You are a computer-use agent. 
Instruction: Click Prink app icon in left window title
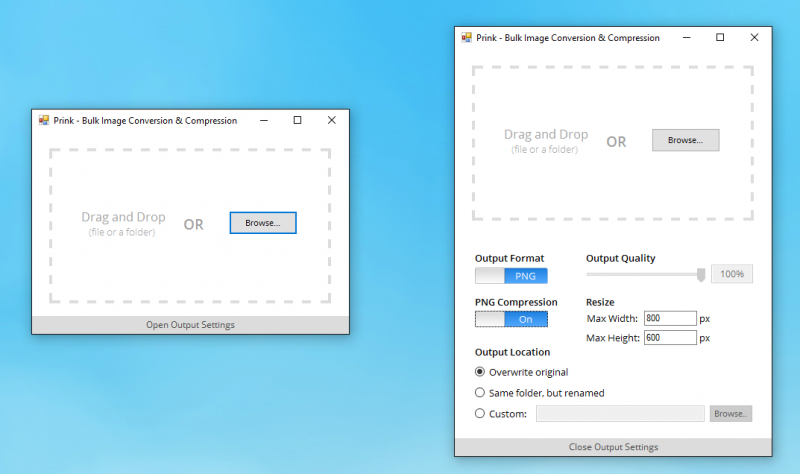click(44, 120)
